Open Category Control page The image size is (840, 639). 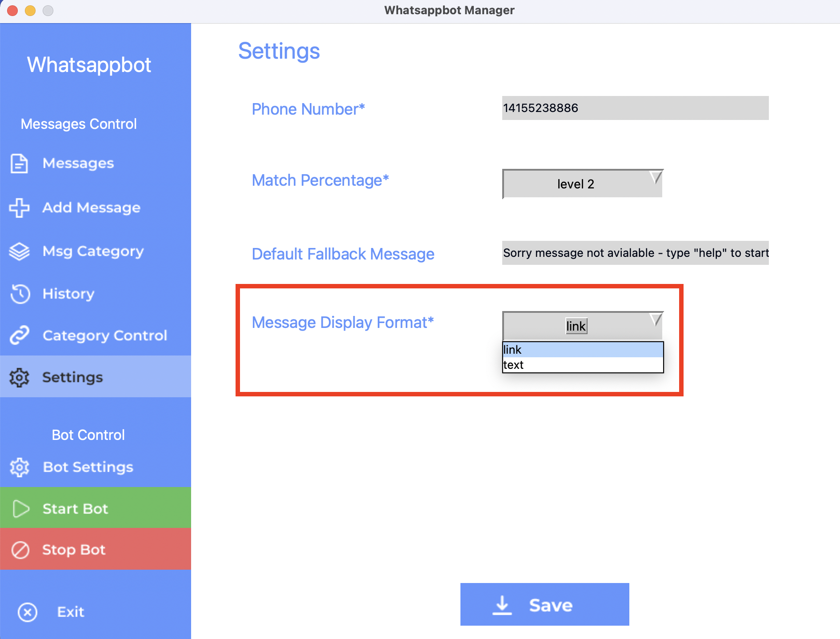(x=96, y=335)
